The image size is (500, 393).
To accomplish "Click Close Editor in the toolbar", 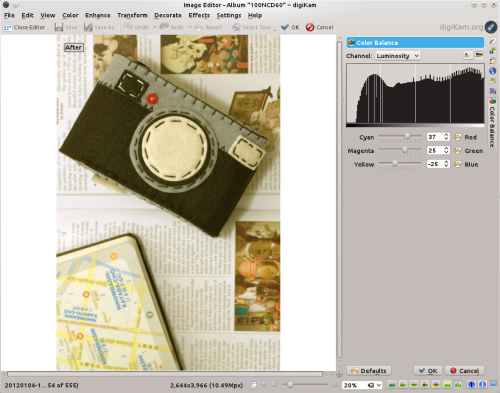I will tap(24, 27).
